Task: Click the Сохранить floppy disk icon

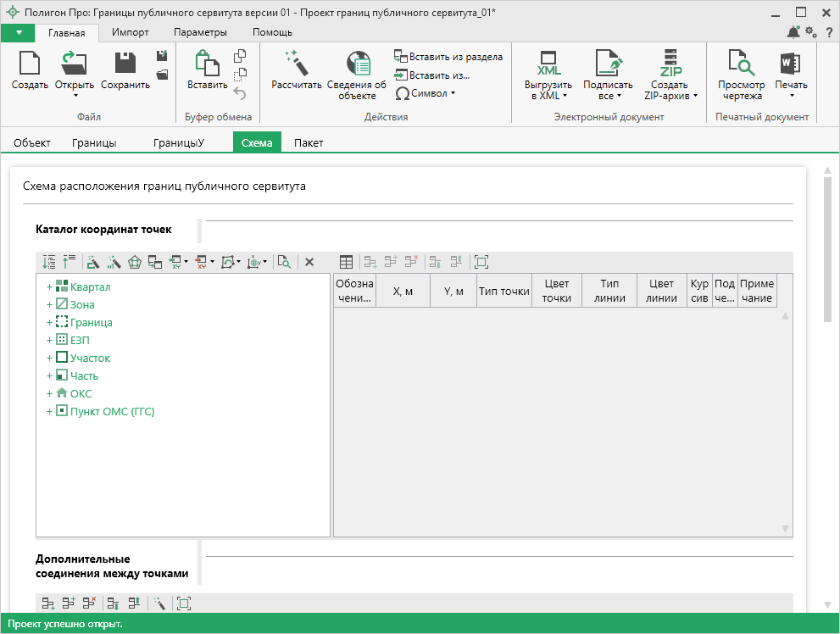Action: (125, 64)
